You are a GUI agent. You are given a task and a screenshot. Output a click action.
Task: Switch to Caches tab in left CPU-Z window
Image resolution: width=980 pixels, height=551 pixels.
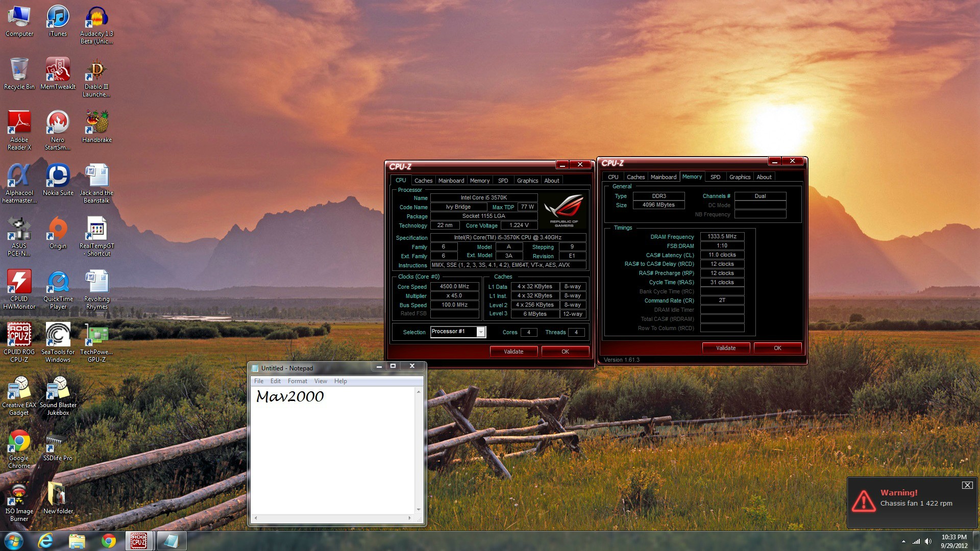pos(423,181)
